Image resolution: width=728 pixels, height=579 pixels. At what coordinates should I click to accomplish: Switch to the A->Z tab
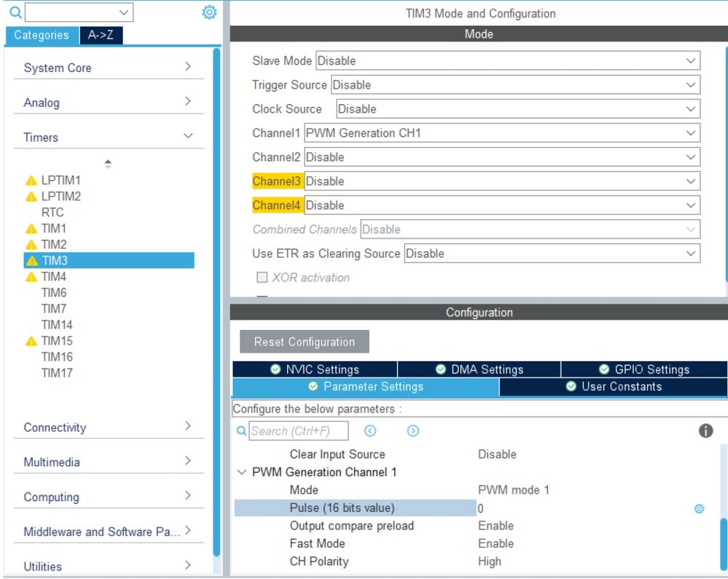coord(101,35)
